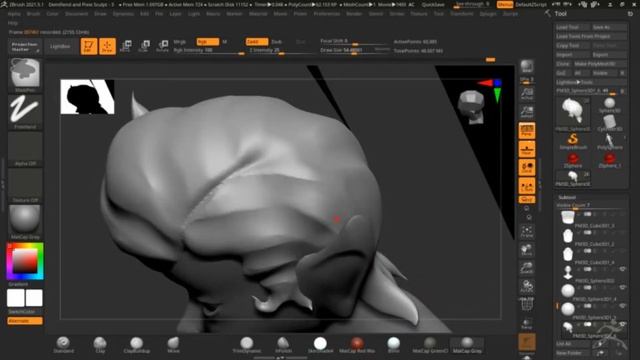Choose the PolySphere tool
This screenshot has width=640, height=360.
[609, 141]
